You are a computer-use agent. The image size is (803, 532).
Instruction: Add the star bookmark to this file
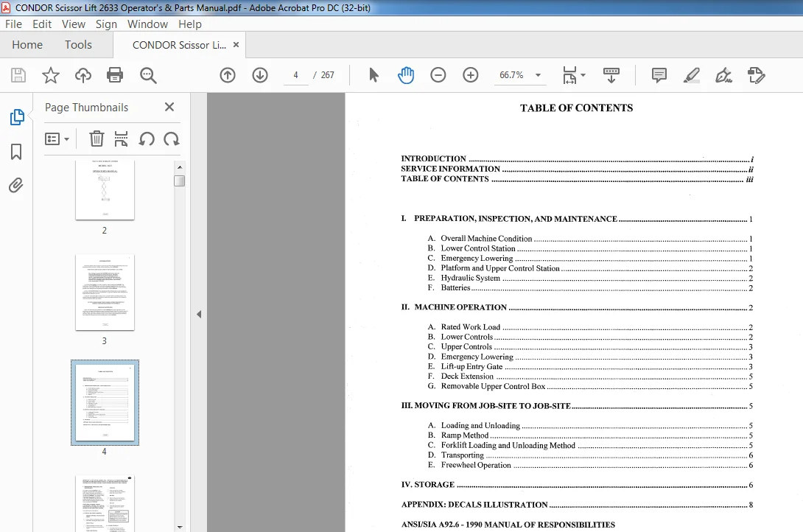click(x=51, y=75)
